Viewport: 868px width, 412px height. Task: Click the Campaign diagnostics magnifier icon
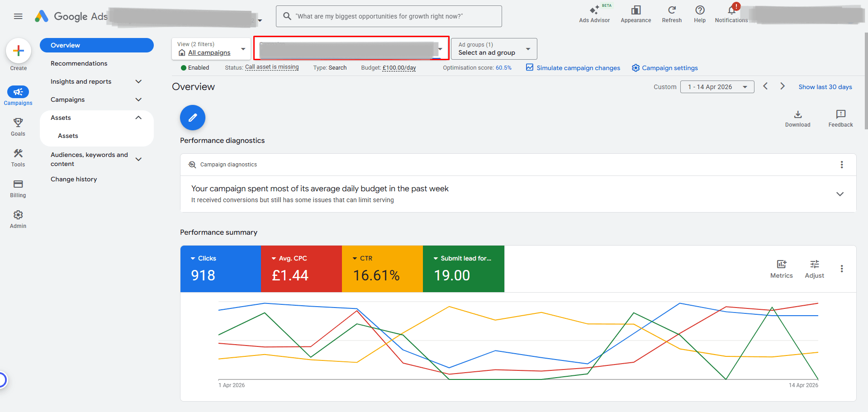(192, 165)
